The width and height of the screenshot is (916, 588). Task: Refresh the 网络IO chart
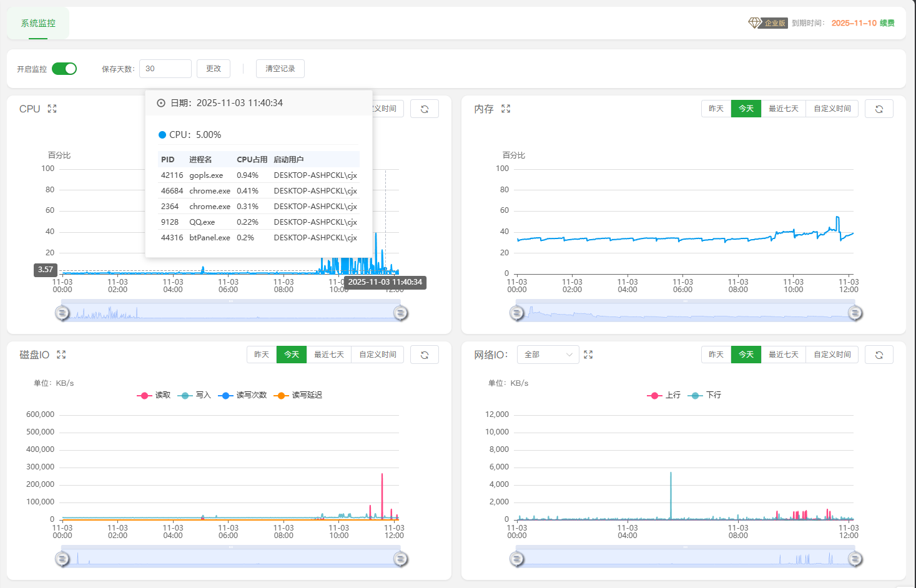point(879,355)
